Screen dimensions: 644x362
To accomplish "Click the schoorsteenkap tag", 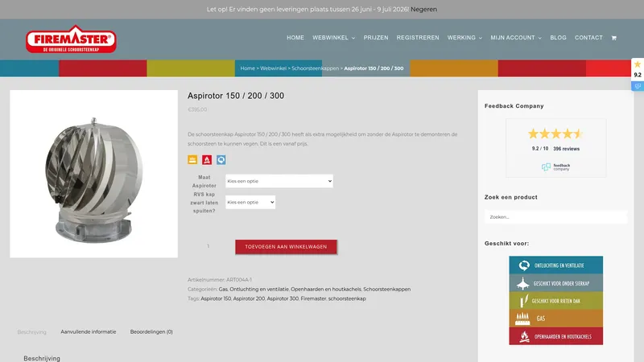I will click(x=347, y=298).
